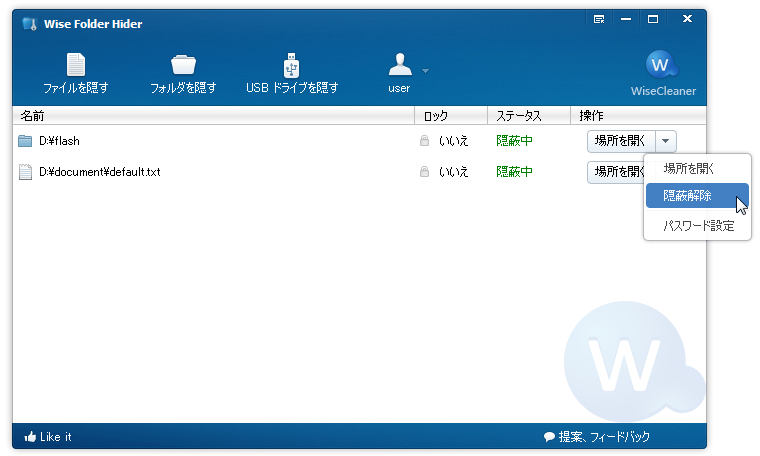Click the lock icon in the D:¥flash row
This screenshot has width=760, height=456.
pos(424,141)
